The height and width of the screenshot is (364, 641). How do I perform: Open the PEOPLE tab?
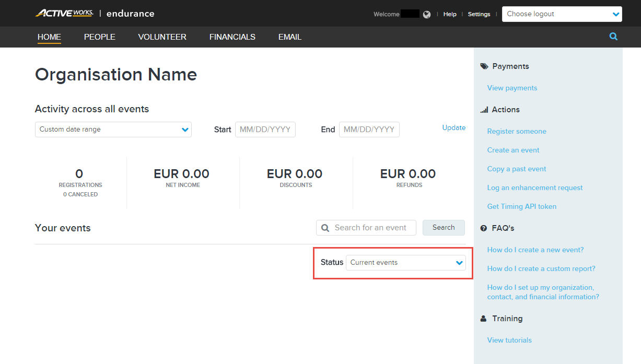[x=100, y=37]
